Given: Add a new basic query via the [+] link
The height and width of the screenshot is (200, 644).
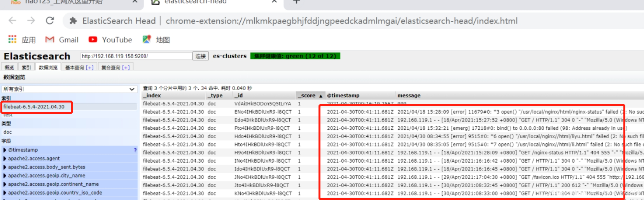Looking at the screenshot, I should pos(90,68).
